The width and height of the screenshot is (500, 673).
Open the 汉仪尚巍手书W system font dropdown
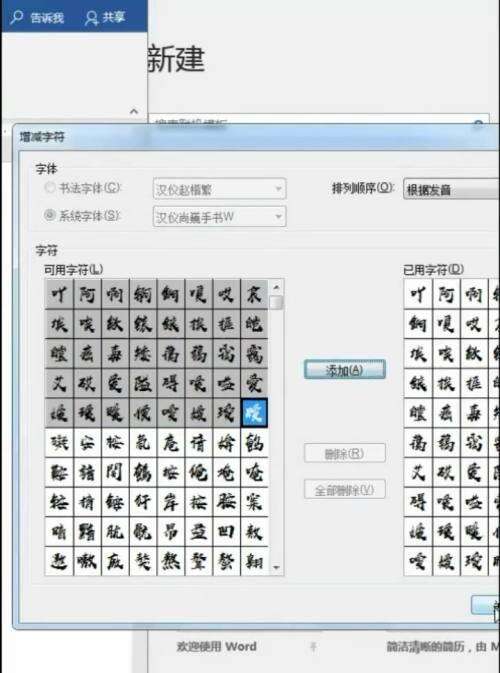point(219,217)
